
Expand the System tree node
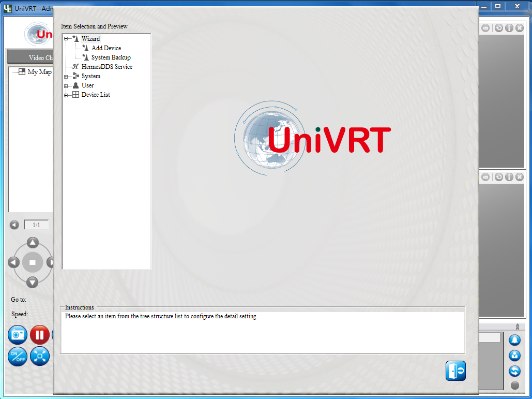[x=66, y=77]
